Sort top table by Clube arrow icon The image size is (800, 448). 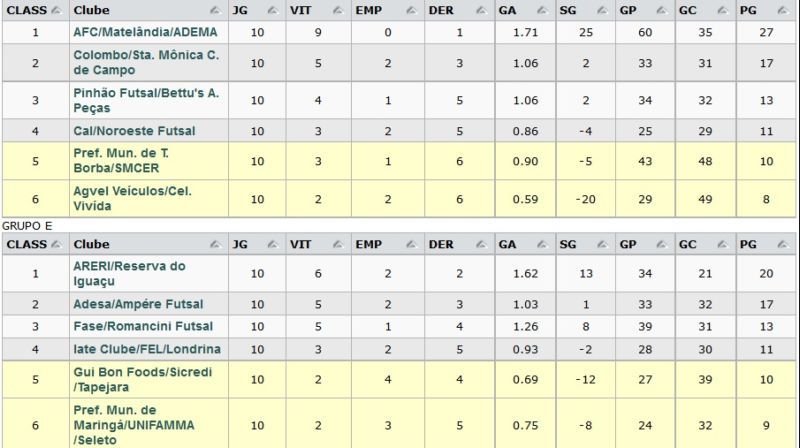215,10
